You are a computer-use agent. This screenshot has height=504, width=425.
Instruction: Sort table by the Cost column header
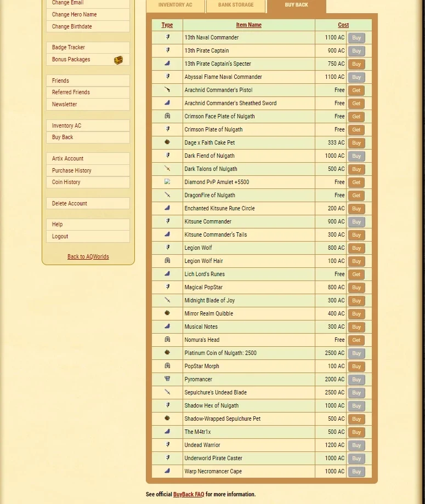pos(343,25)
